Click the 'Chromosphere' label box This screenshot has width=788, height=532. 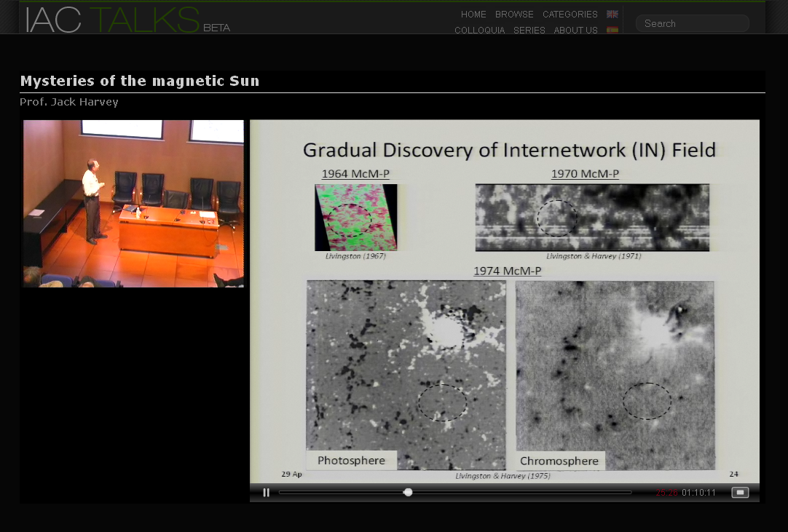(559, 461)
